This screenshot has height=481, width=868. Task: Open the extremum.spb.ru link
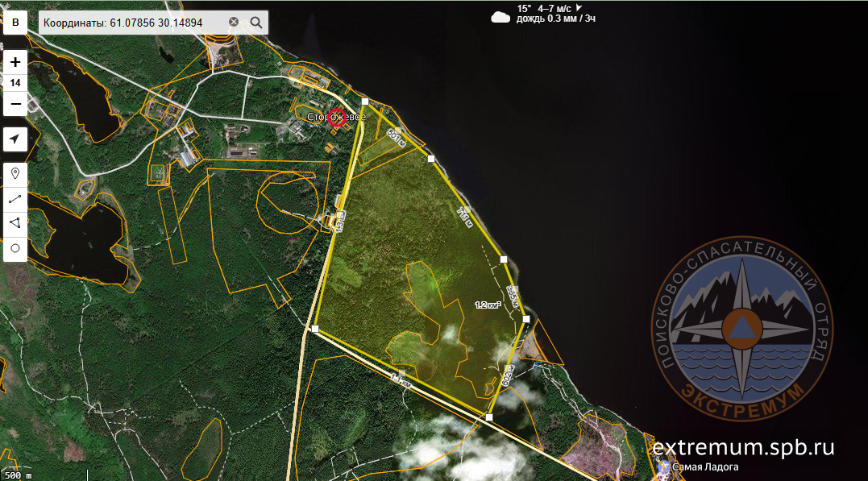pos(743,447)
